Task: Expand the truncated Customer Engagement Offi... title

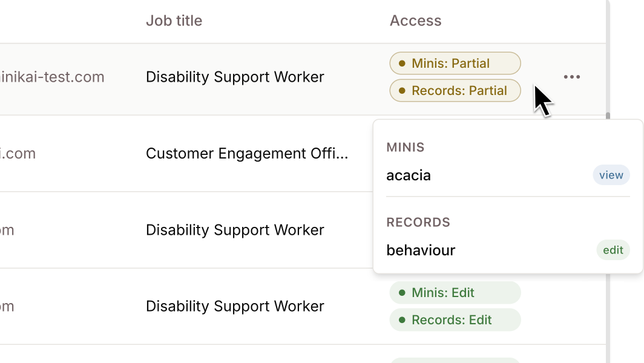Action: tap(247, 154)
